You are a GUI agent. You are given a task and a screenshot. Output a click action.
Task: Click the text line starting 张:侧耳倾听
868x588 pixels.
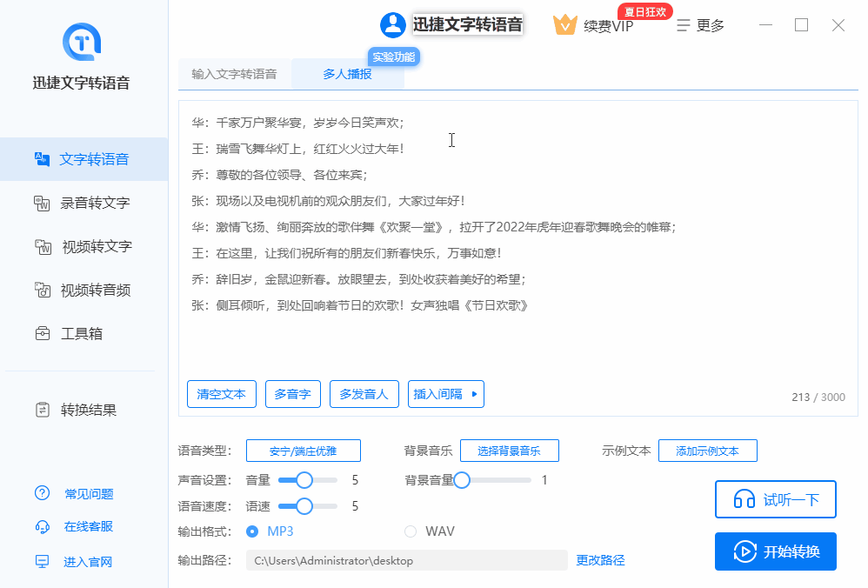point(360,305)
